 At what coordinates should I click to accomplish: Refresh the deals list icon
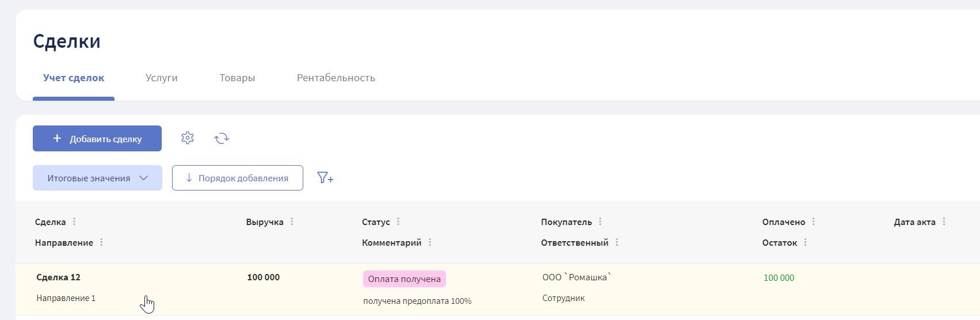pos(222,138)
